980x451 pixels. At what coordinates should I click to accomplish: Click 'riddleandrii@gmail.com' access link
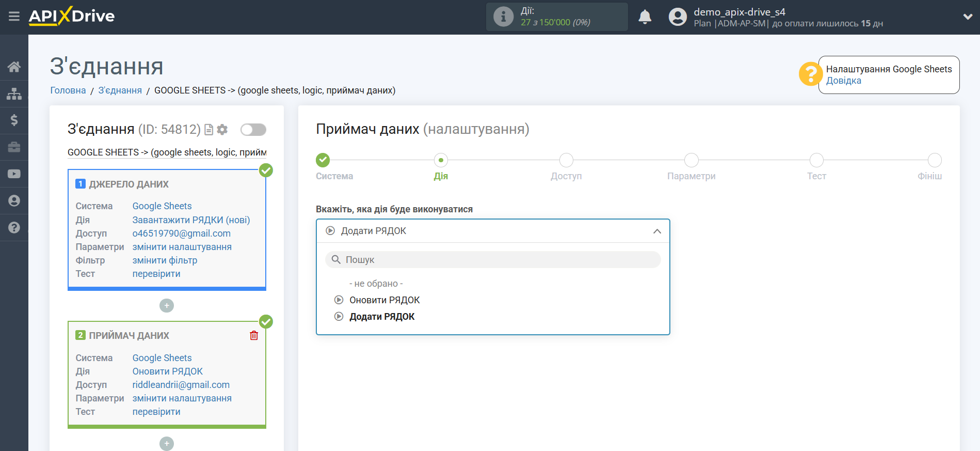pos(181,384)
